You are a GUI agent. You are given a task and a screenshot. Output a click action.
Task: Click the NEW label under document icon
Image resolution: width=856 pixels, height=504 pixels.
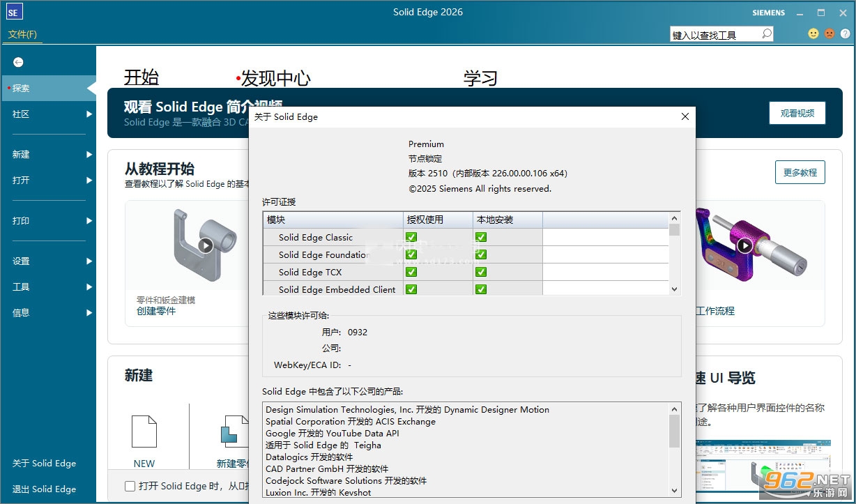pyautogui.click(x=144, y=464)
